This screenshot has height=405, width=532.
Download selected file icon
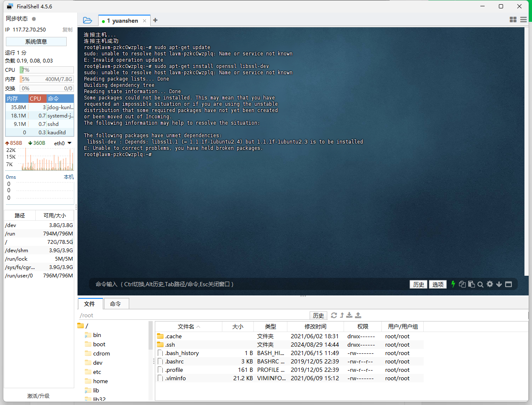(x=349, y=315)
